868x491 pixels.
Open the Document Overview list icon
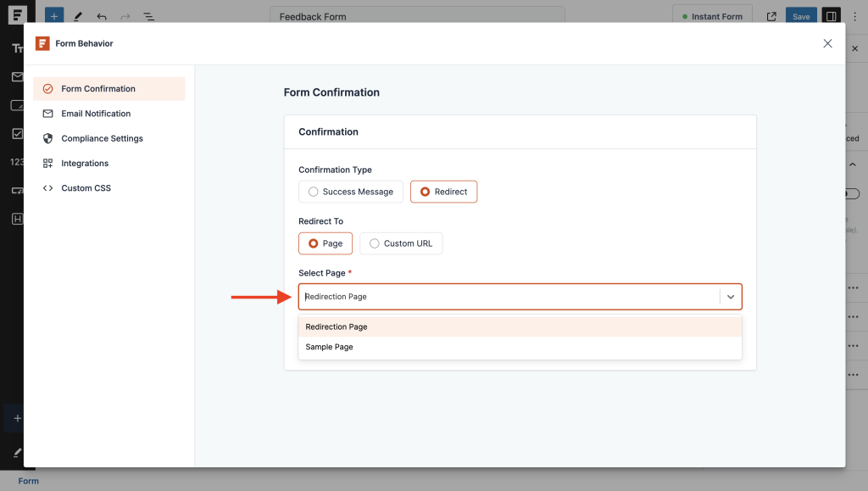click(x=149, y=15)
